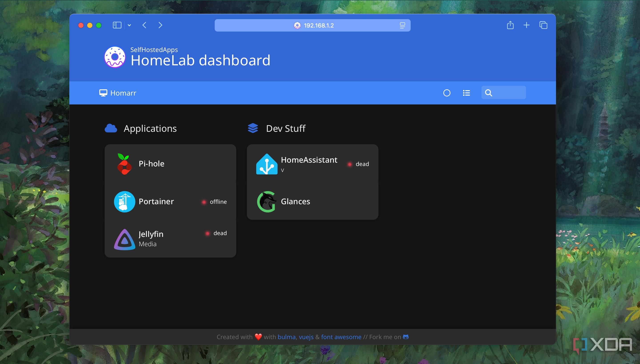Click the 'Media' subtitle under Jellyfin

(x=148, y=244)
